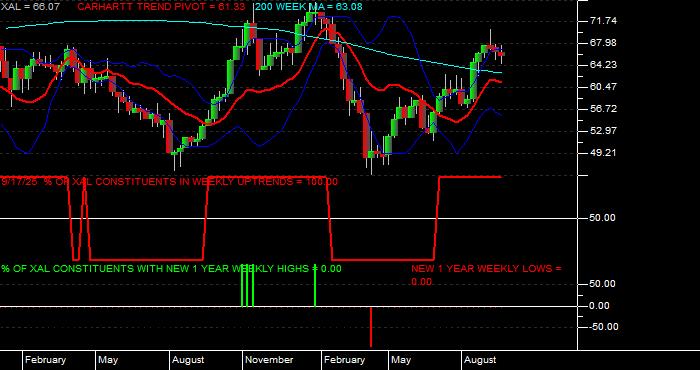Viewport: 700px width, 370px height.
Task: Click the first August date label
Action: coord(188,360)
